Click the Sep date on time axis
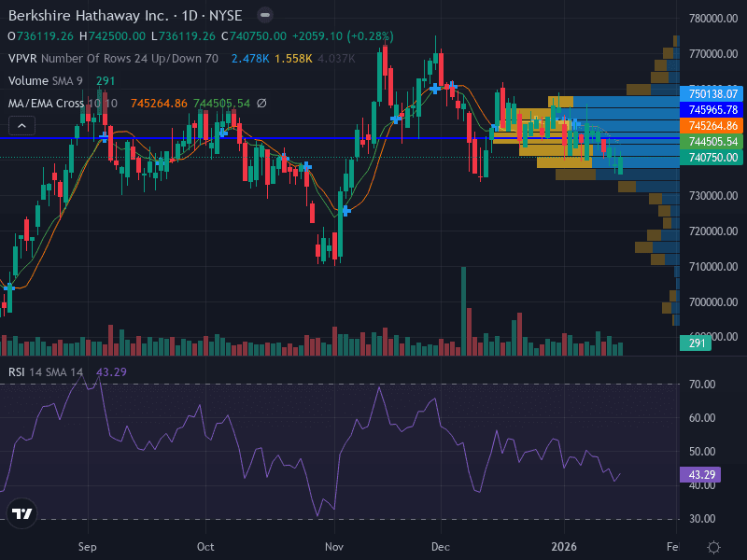Image resolution: width=747 pixels, height=560 pixels. pos(88,547)
